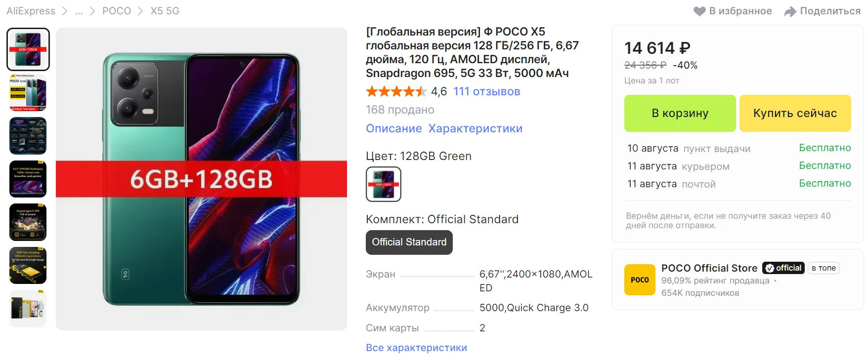
Task: Open the ellipsis breadcrumb item
Action: (79, 11)
